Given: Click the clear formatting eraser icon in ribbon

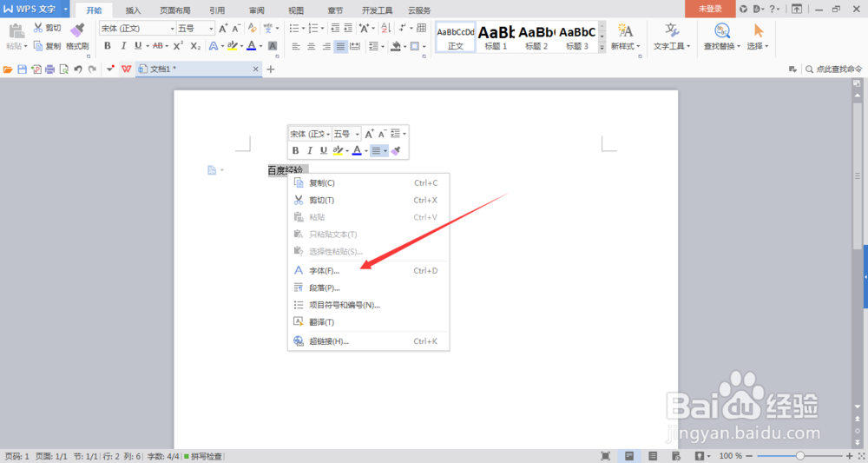Looking at the screenshot, I should tap(253, 29).
